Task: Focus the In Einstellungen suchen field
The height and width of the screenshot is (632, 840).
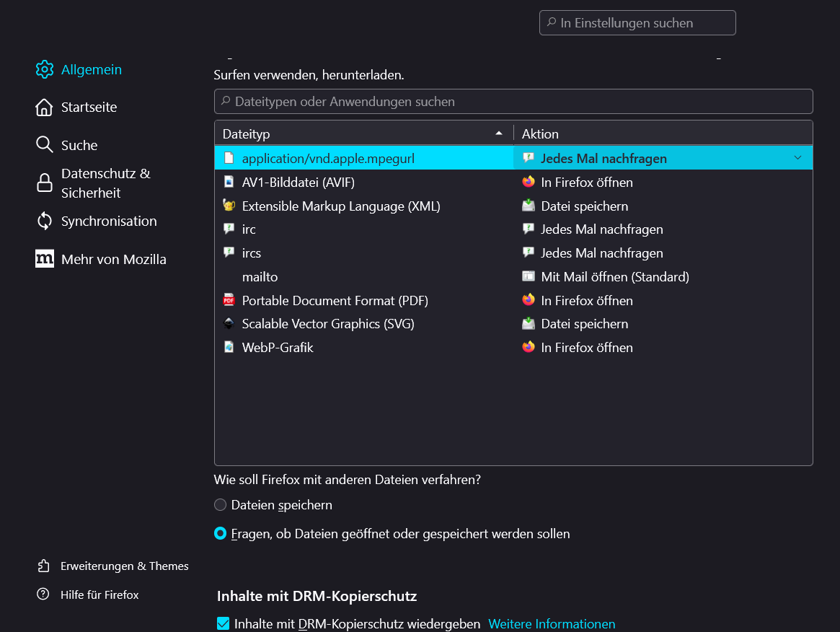Action: tap(637, 22)
